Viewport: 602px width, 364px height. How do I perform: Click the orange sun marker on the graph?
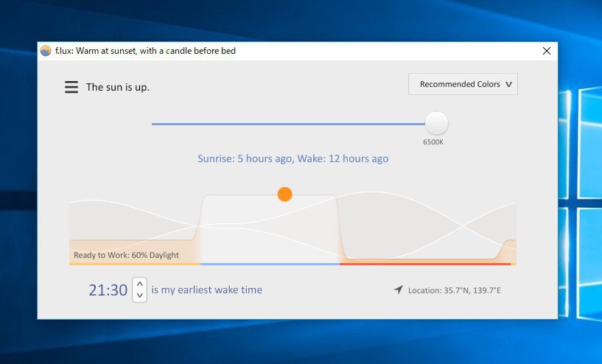point(285,195)
